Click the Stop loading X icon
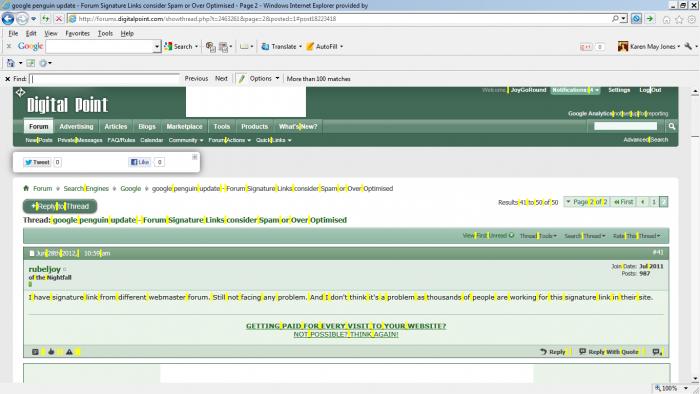 [58, 19]
